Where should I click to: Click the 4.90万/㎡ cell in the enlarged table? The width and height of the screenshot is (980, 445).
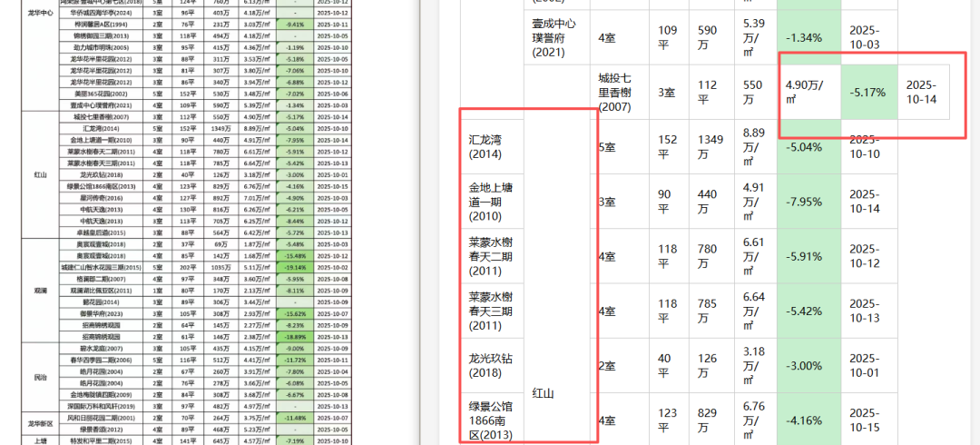(808, 93)
